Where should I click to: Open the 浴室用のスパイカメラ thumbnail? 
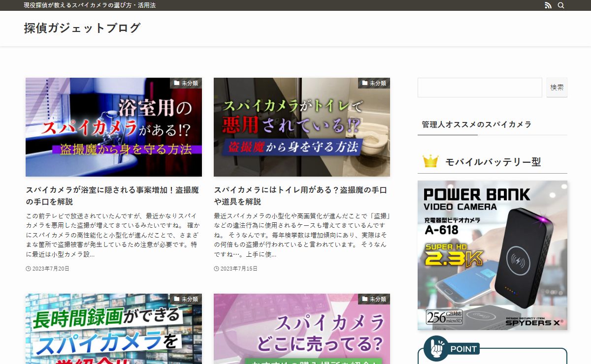tap(114, 127)
